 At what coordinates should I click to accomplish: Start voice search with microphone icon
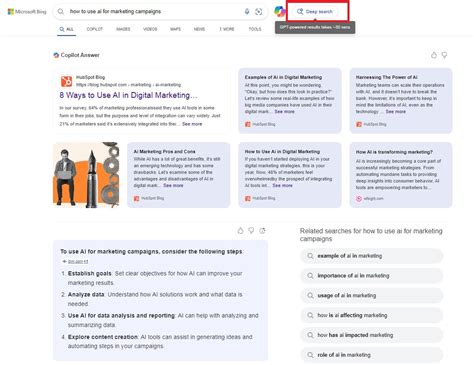(247, 12)
